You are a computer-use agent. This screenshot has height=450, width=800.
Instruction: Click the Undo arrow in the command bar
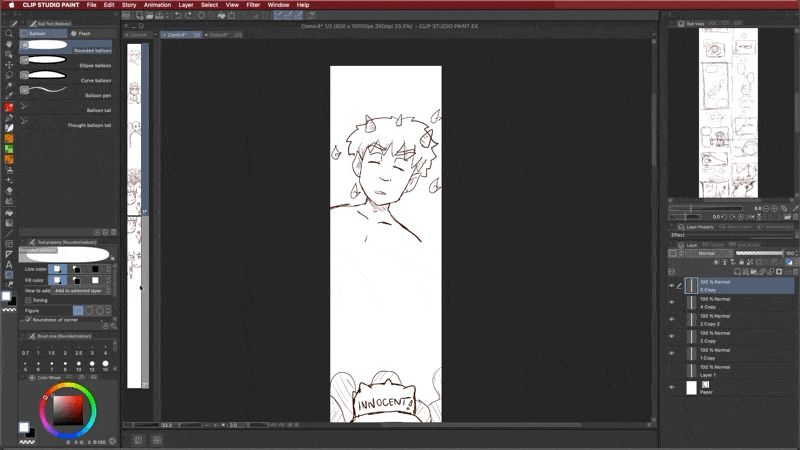(178, 15)
